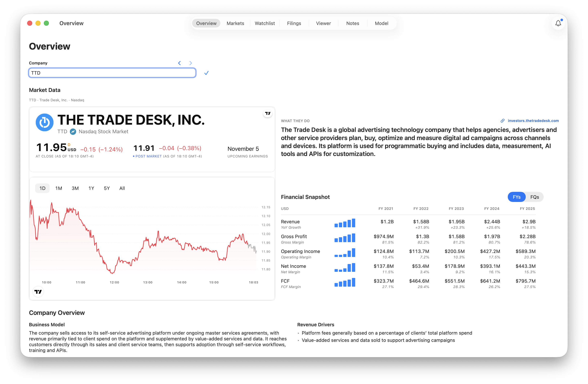Image resolution: width=588 pixels, height=384 pixels.
Task: Click The Trade Desk round logo
Action: tap(45, 122)
